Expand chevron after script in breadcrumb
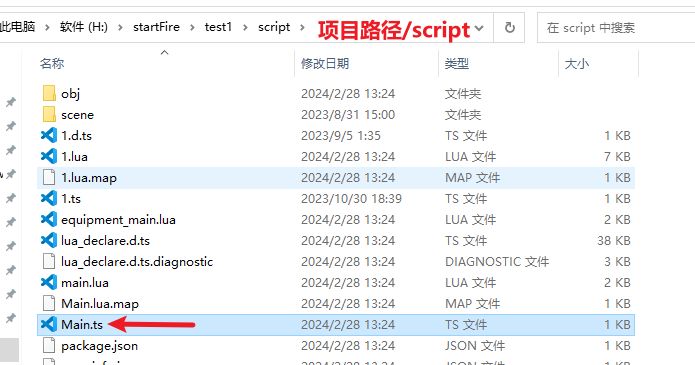 (x=302, y=27)
